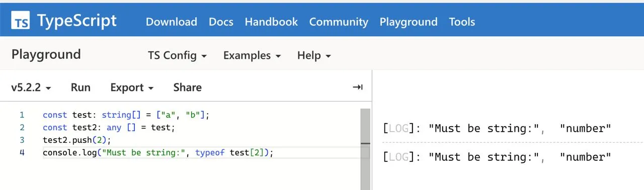Click the TypeScript wordmark text
644x190 pixels.
tap(76, 21)
